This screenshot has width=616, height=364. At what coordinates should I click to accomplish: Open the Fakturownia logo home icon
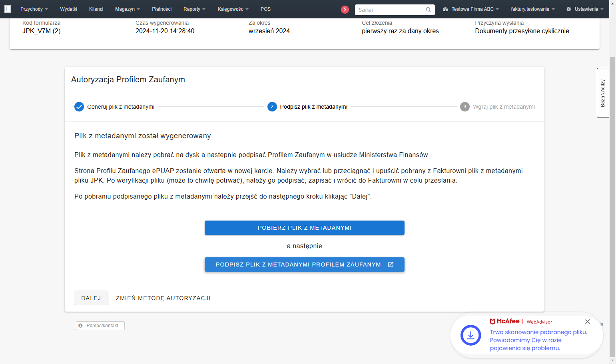pyautogui.click(x=7, y=9)
